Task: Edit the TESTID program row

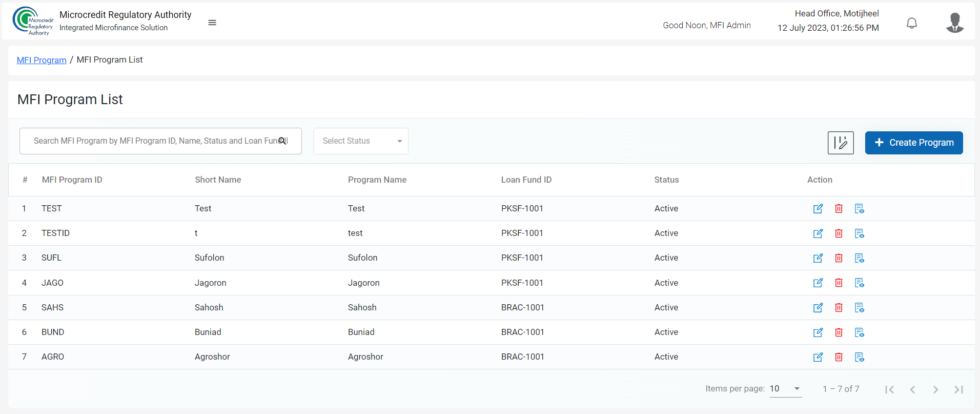Action: coord(818,233)
